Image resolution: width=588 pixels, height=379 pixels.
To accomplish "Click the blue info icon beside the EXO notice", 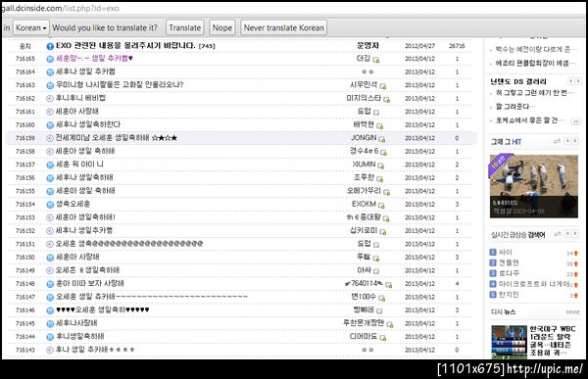I will (x=50, y=46).
